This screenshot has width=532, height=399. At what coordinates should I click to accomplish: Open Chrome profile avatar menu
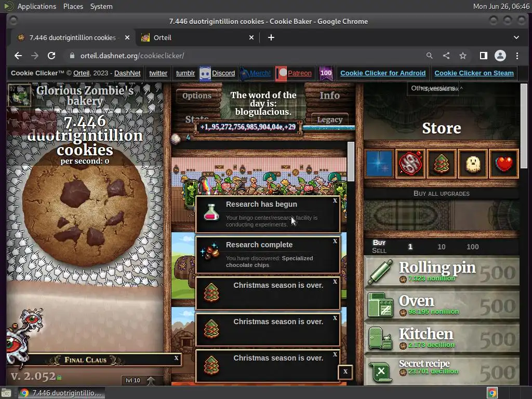(500, 56)
